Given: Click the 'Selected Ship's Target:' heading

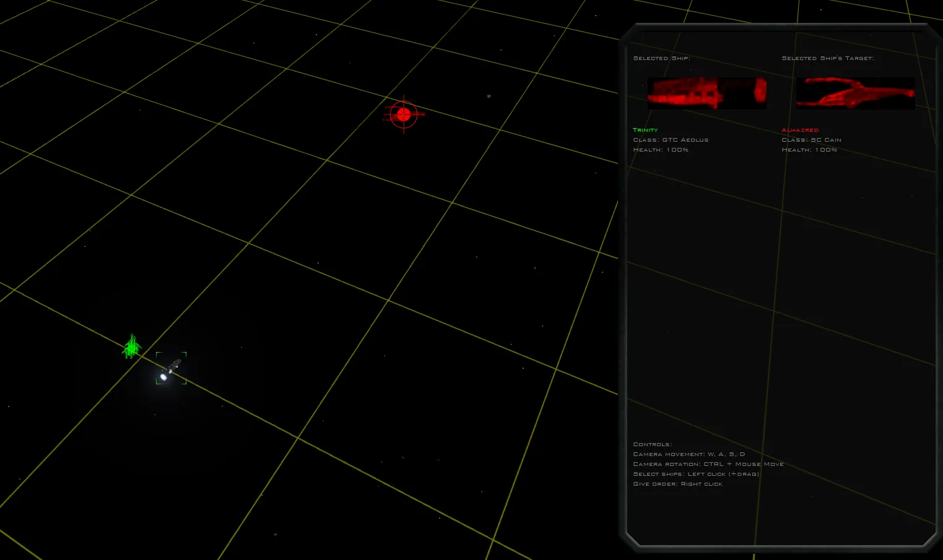Looking at the screenshot, I should [x=828, y=58].
